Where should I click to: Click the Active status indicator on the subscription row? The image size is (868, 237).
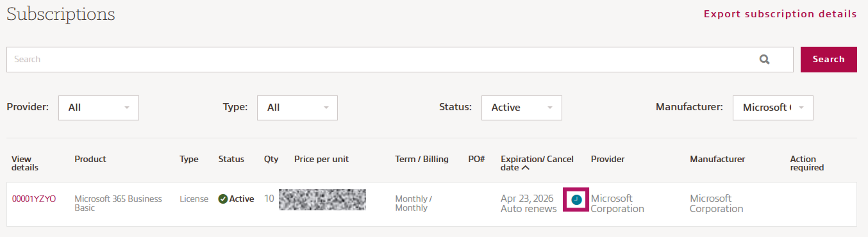236,199
